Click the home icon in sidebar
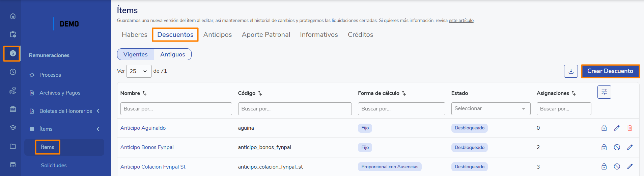Image resolution: width=644 pixels, height=176 pixels. click(x=13, y=16)
